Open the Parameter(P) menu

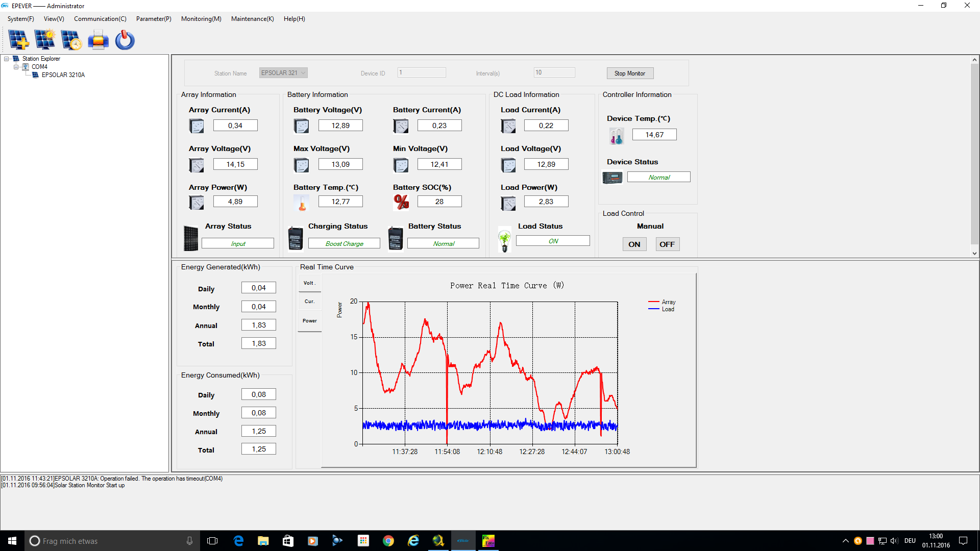153,19
